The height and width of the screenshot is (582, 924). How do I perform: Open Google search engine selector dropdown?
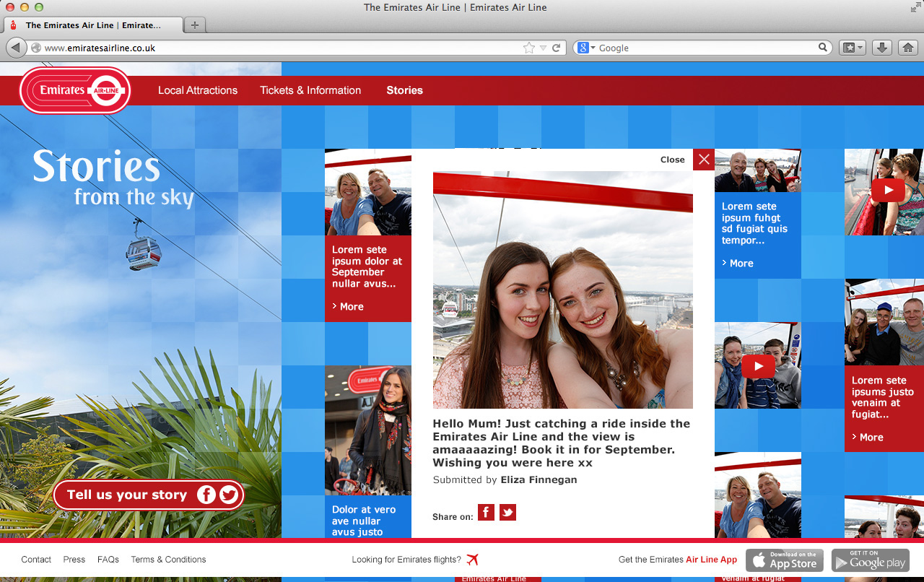[x=586, y=48]
